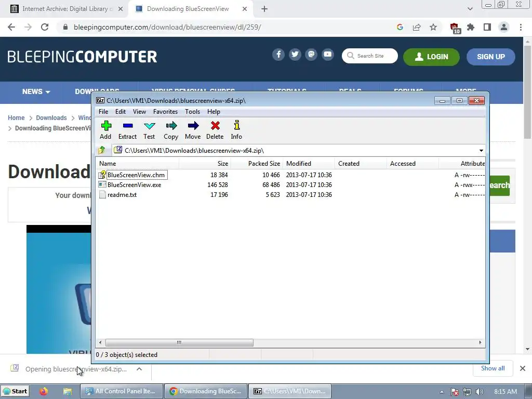Screen dimensions: 532x399
Task: Launch Firefox from the taskbar
Action: point(44,391)
